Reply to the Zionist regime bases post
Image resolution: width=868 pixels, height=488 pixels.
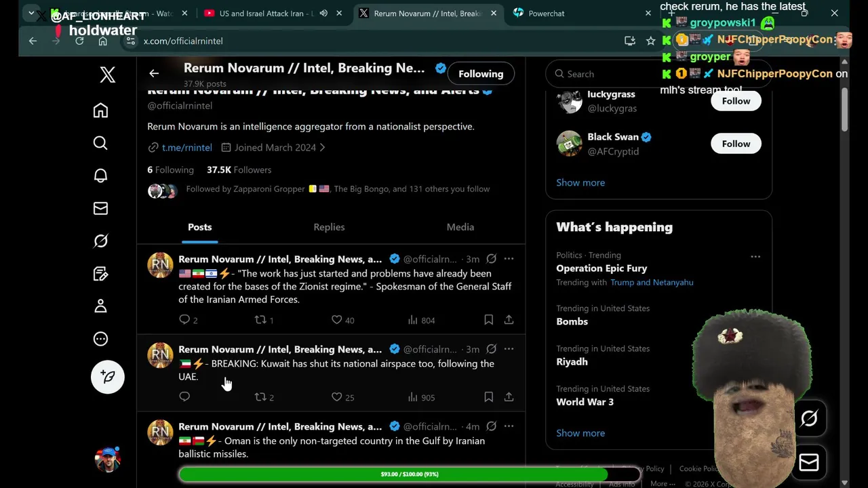[184, 319]
